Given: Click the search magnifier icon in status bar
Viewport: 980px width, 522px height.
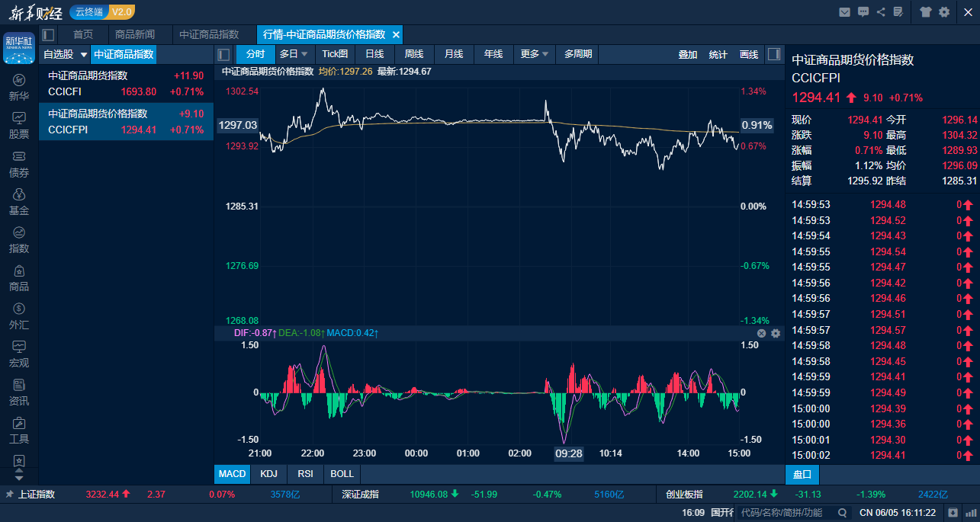Looking at the screenshot, I should [843, 512].
